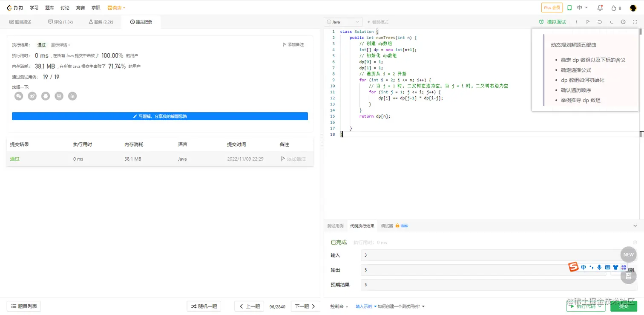Click the editor info "i" icon
Image resolution: width=644 pixels, height=315 pixels.
pyautogui.click(x=576, y=22)
